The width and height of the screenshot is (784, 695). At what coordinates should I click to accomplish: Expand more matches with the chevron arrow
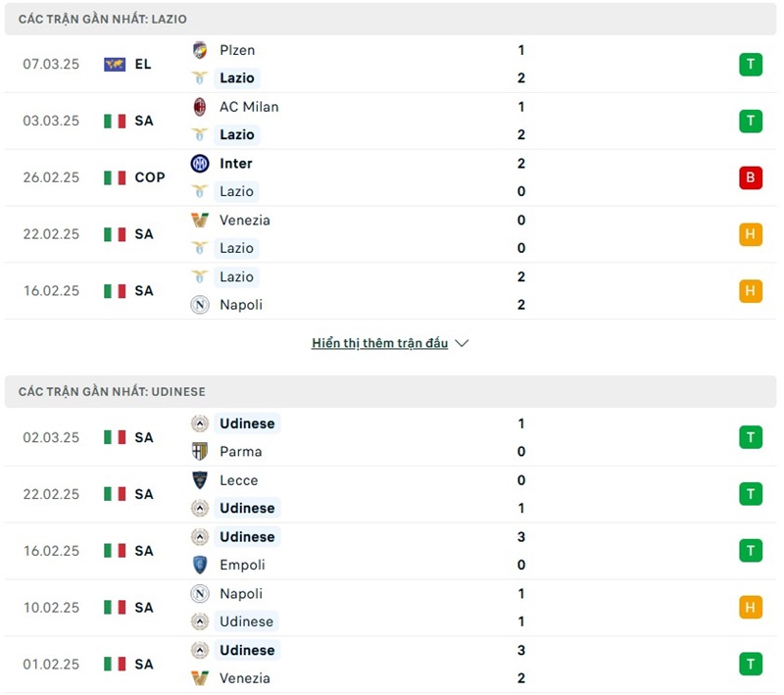click(463, 344)
